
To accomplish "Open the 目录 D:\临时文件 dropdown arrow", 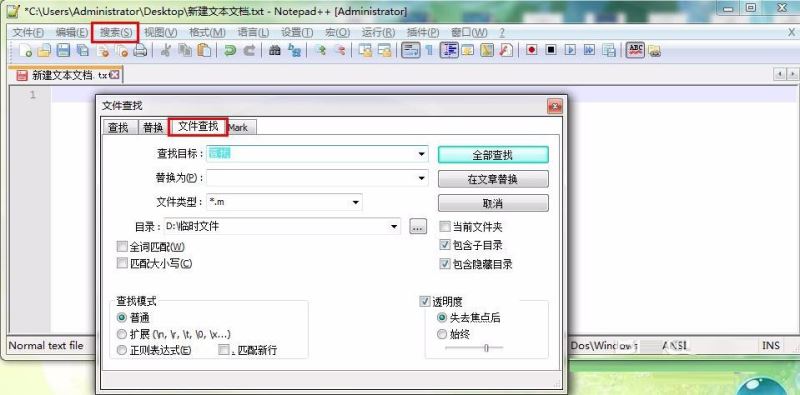I will [394, 226].
